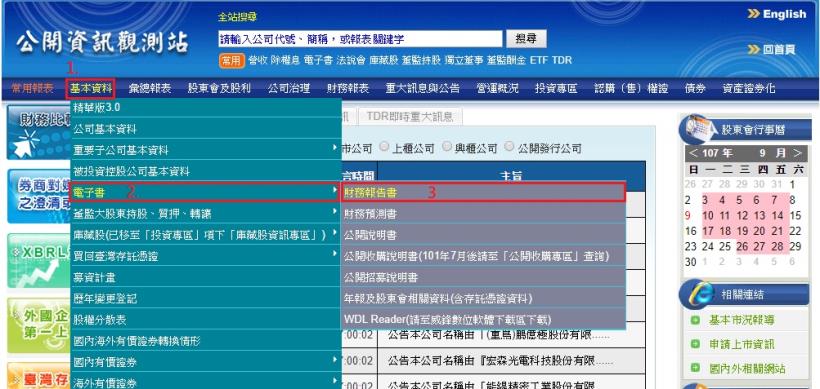Viewport: 820px width, 389px height.
Task: Select the 公開發行公司 radio button
Action: [x=509, y=147]
